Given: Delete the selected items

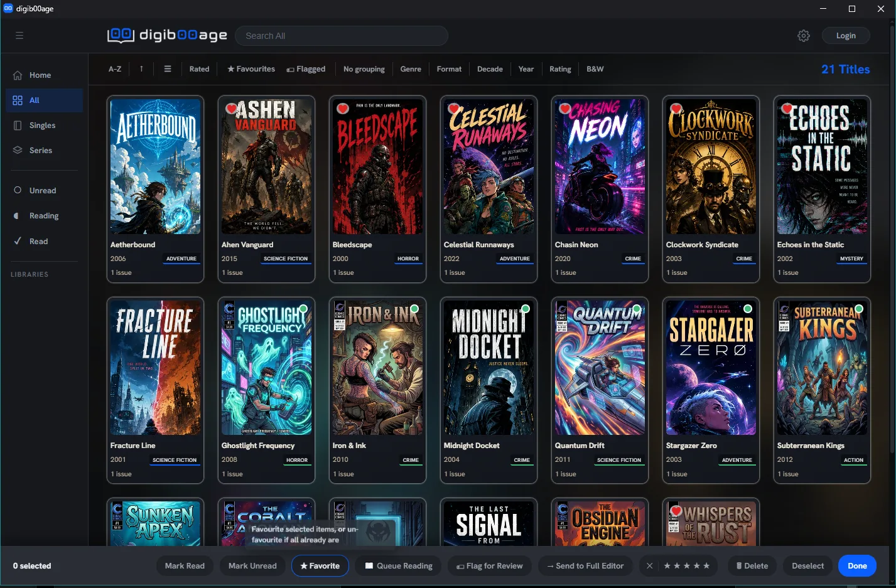Looking at the screenshot, I should tap(752, 566).
